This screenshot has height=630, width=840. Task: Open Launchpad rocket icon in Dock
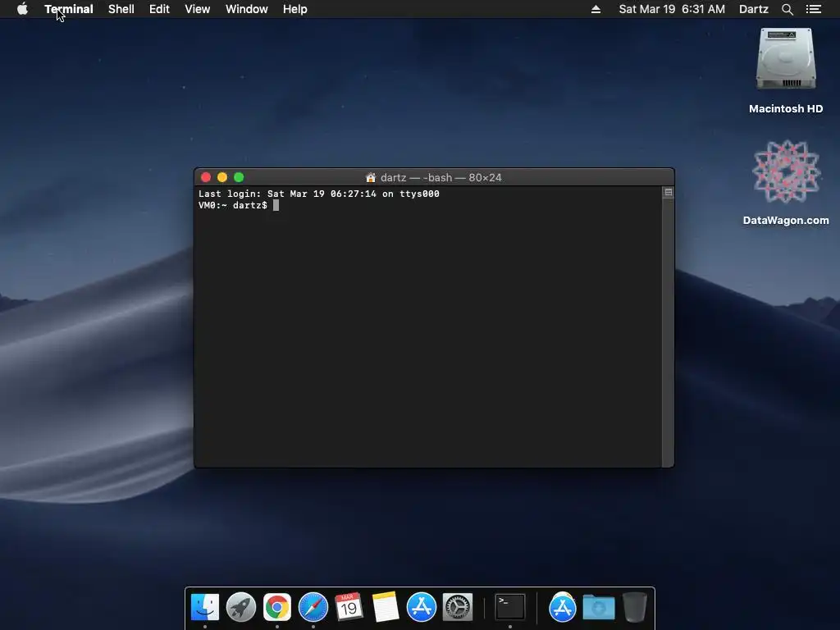coord(241,608)
